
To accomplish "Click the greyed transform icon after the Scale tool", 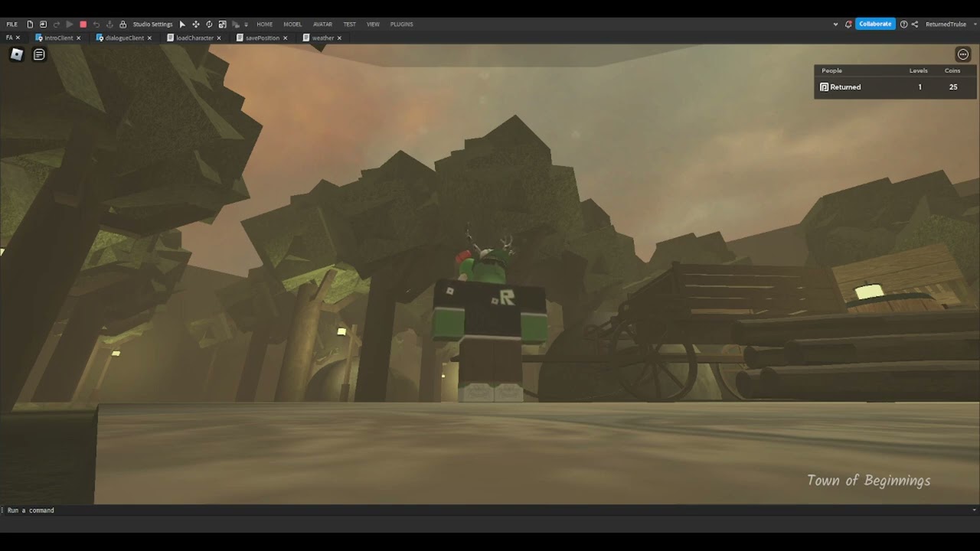I will (x=236, y=24).
